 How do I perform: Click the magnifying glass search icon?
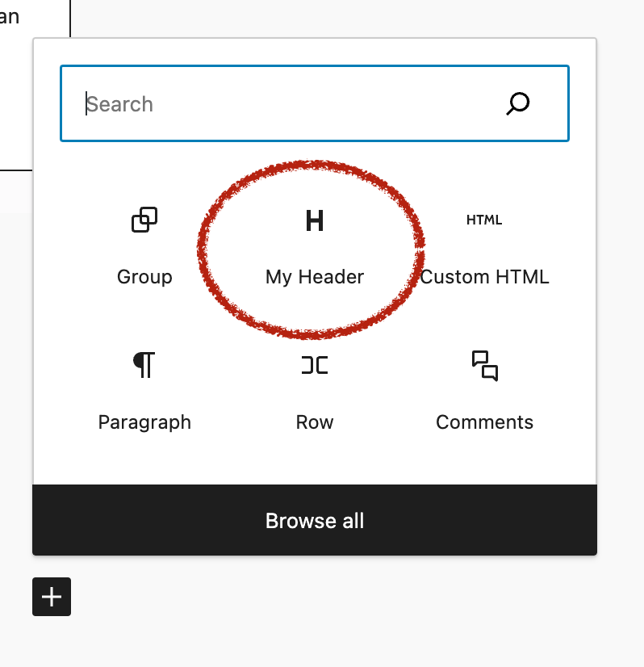coord(517,103)
